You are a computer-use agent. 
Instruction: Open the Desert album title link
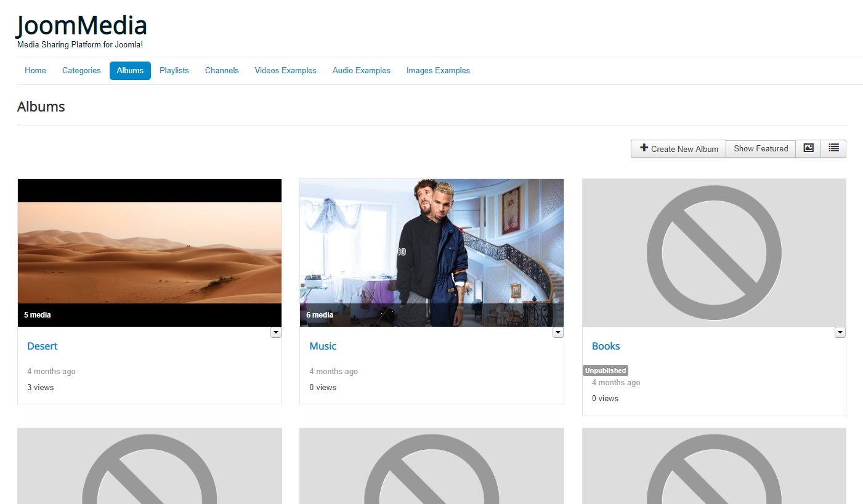point(43,346)
